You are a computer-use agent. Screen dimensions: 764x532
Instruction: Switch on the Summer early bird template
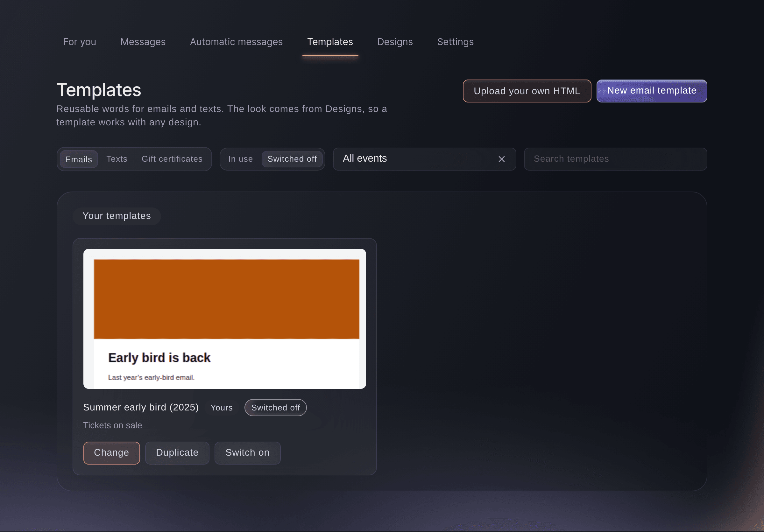247,452
